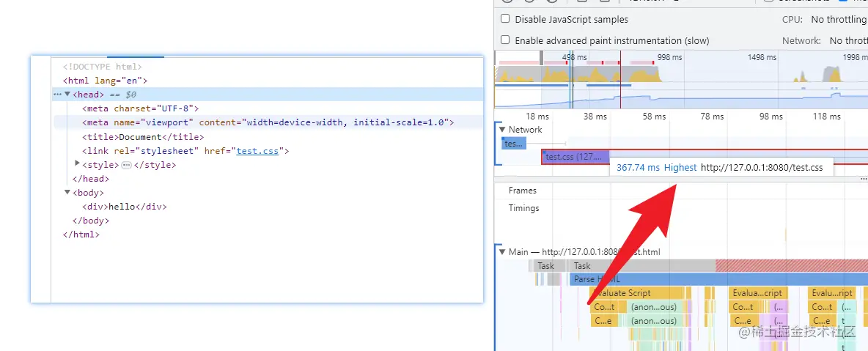Click the 367.74 ms duration in tooltip
Image resolution: width=868 pixels, height=351 pixels.
click(x=639, y=167)
